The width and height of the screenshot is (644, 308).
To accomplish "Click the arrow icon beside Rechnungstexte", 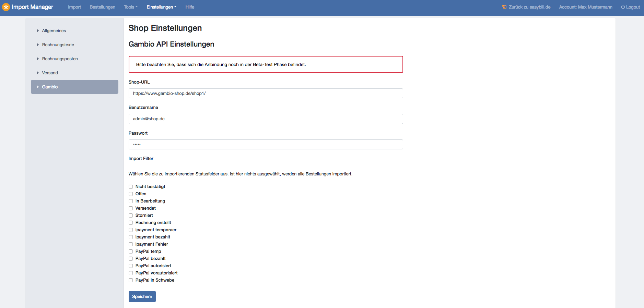I will [x=38, y=45].
